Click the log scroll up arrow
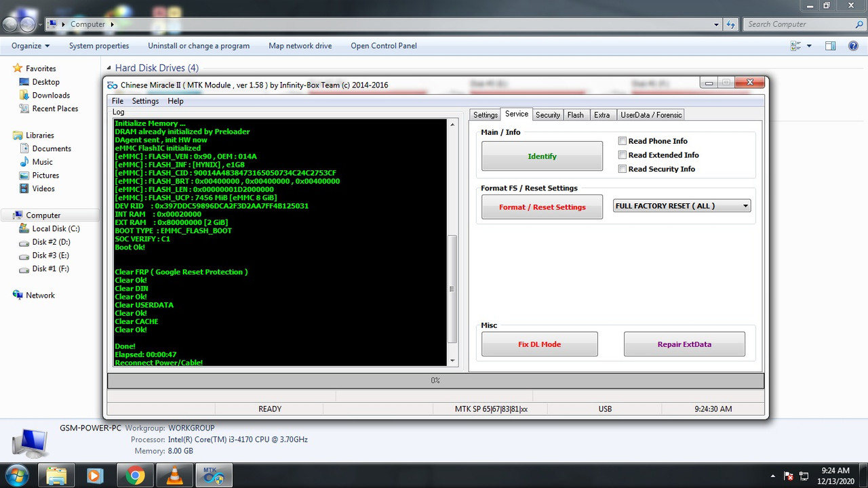Image resolution: width=868 pixels, height=488 pixels. pos(452,124)
